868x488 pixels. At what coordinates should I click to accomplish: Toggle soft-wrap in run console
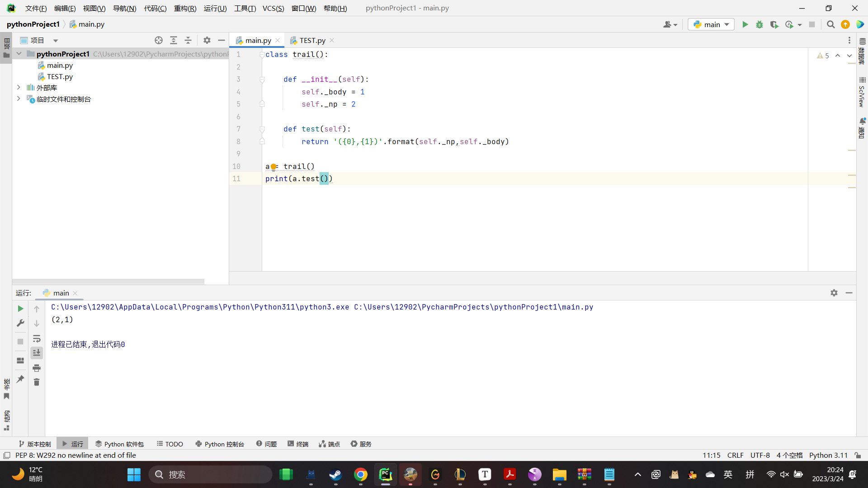click(37, 338)
